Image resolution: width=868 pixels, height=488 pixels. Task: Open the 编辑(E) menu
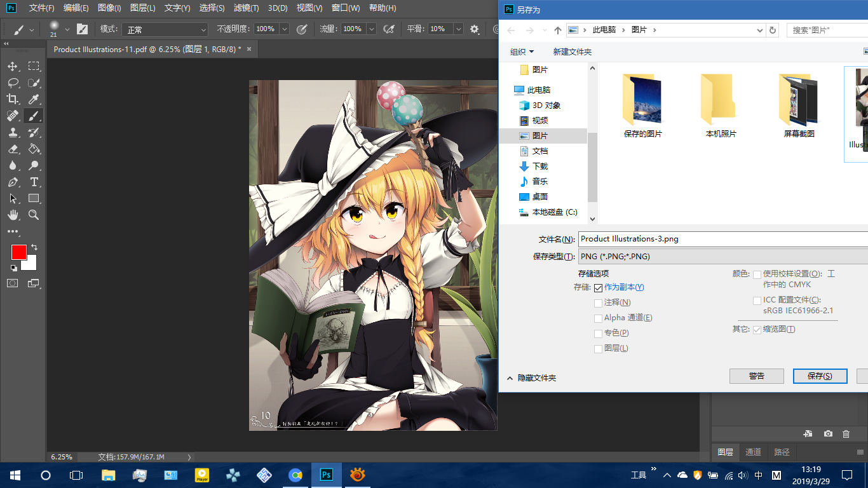[x=76, y=8]
